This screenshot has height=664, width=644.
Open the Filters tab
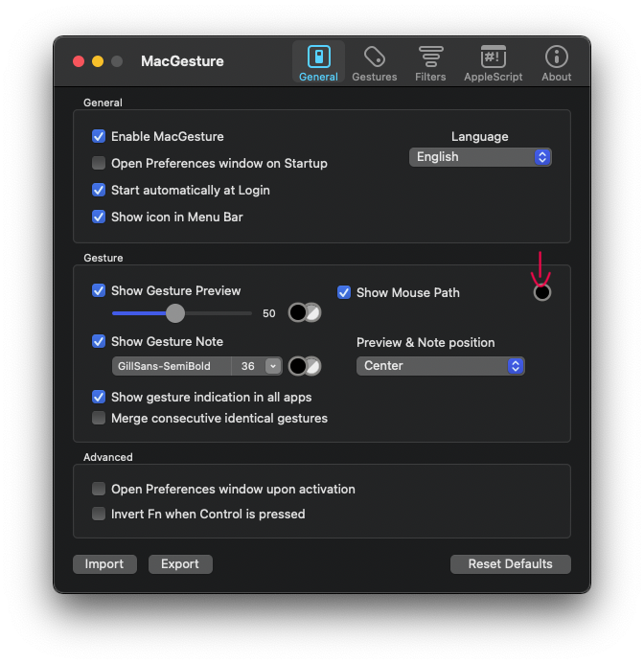click(x=430, y=63)
